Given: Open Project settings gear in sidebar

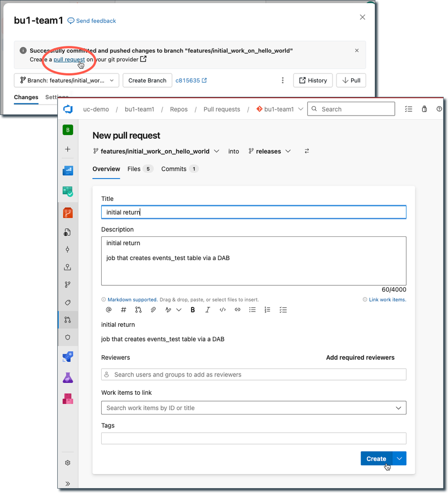Looking at the screenshot, I should [68, 463].
